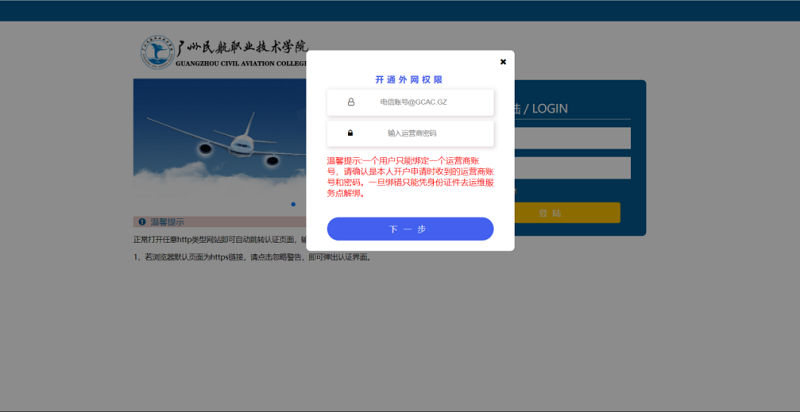Click the 开通外网权限 dialog title
800x412 pixels.
click(x=409, y=79)
